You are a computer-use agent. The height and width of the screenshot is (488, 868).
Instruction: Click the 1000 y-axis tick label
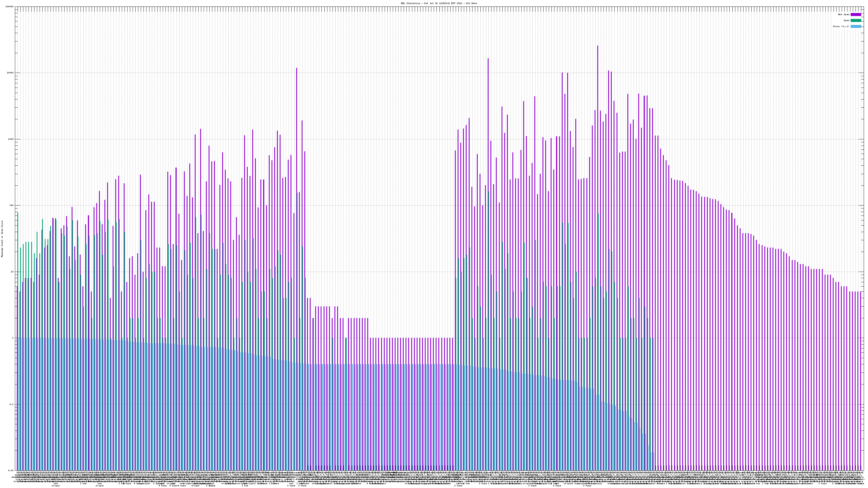tap(11, 139)
